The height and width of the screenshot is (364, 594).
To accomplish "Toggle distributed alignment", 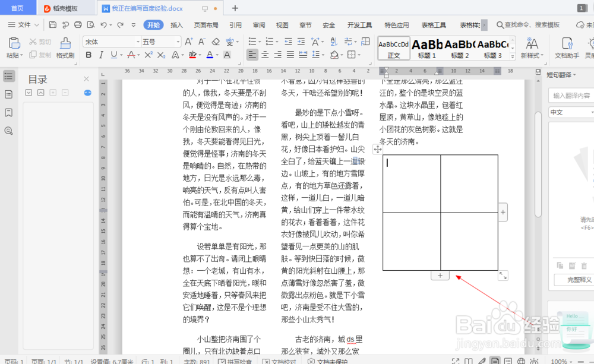I will tap(303, 55).
